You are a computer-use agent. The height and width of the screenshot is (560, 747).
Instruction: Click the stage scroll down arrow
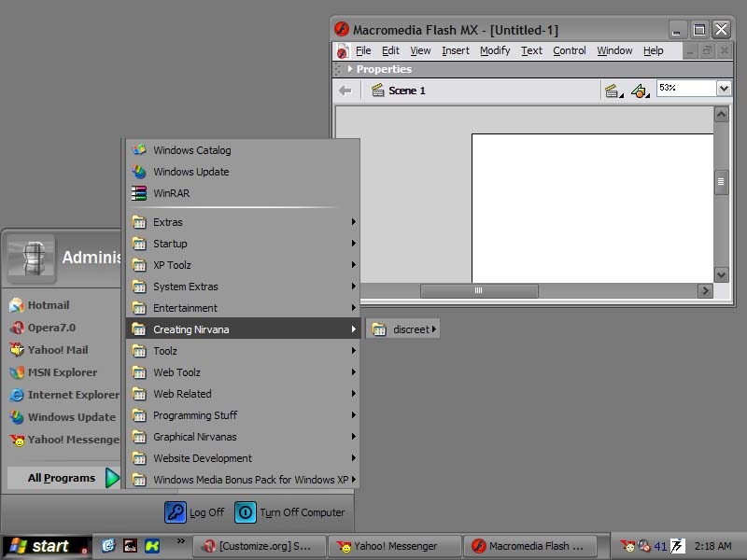click(x=721, y=274)
